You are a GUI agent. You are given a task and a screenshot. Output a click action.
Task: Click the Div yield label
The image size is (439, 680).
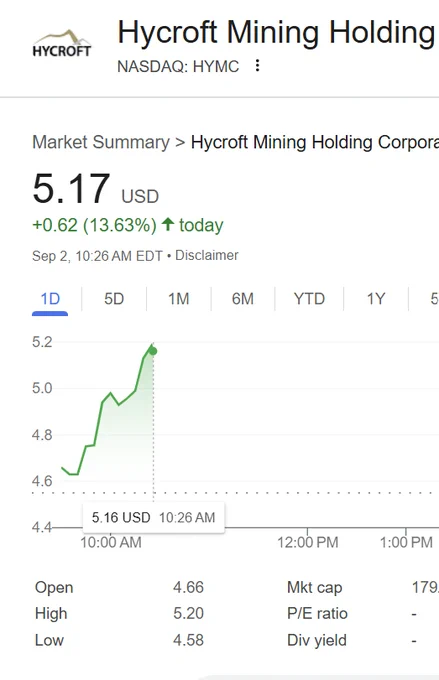317,640
